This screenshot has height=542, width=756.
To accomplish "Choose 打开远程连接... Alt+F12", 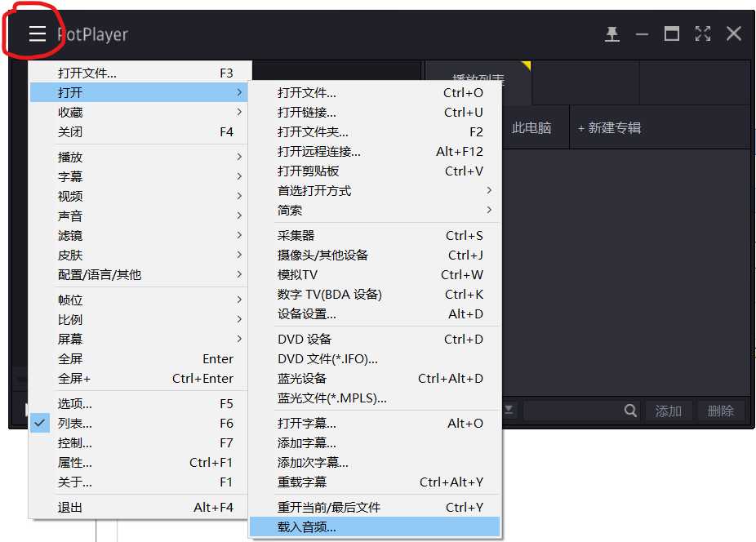I will (x=375, y=151).
